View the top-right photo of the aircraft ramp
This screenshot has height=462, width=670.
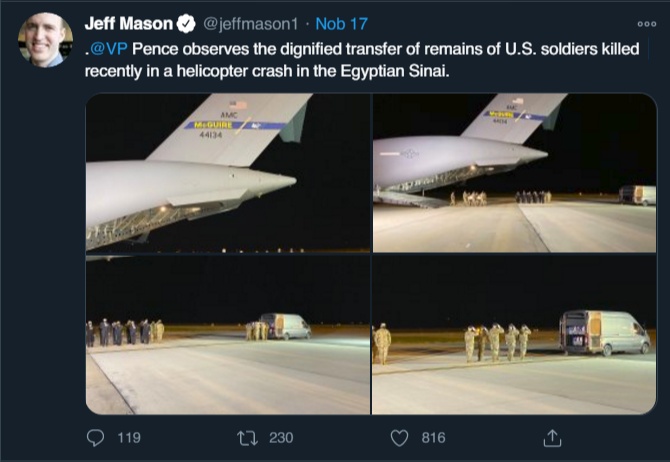click(514, 172)
